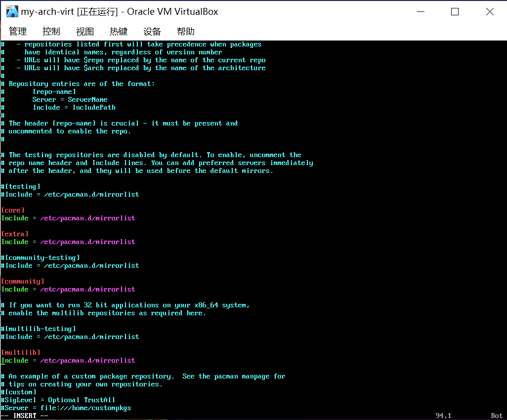This screenshot has height=420, width=507.
Task: Click the commented #[testing] header line
Action: (x=21, y=186)
